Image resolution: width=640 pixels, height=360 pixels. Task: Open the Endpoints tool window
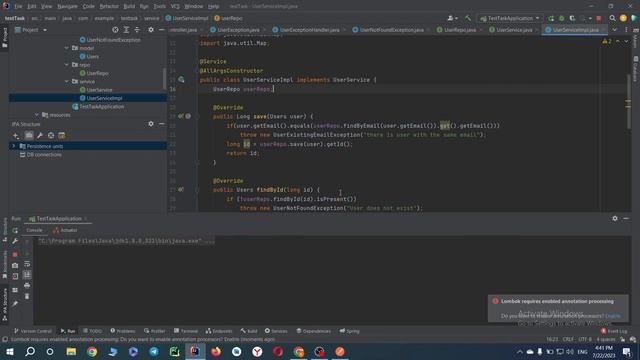pyautogui.click(x=219, y=331)
